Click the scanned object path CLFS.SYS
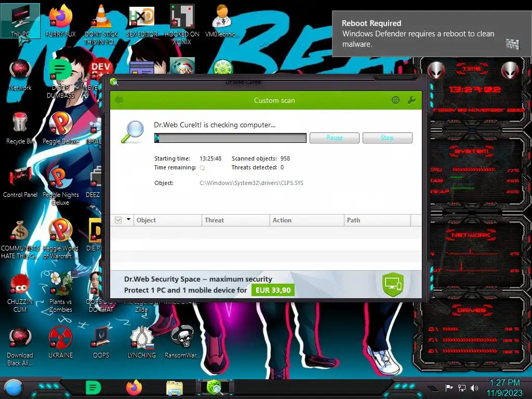The width and height of the screenshot is (532, 399). (x=251, y=183)
